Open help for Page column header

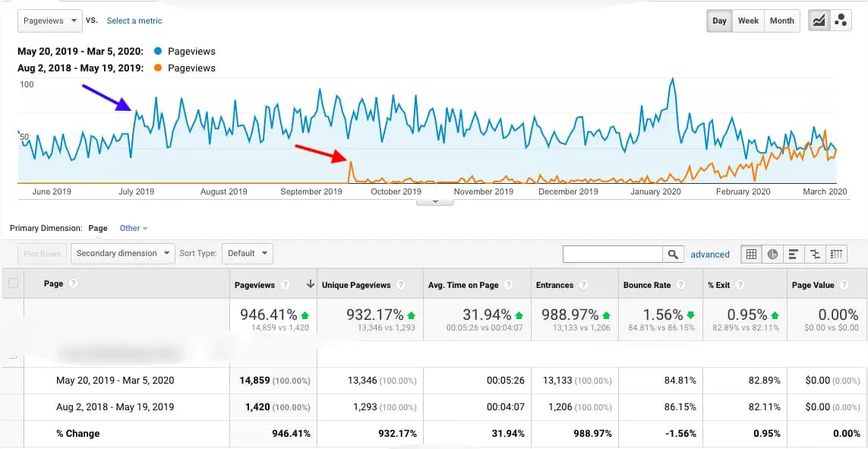tap(73, 283)
